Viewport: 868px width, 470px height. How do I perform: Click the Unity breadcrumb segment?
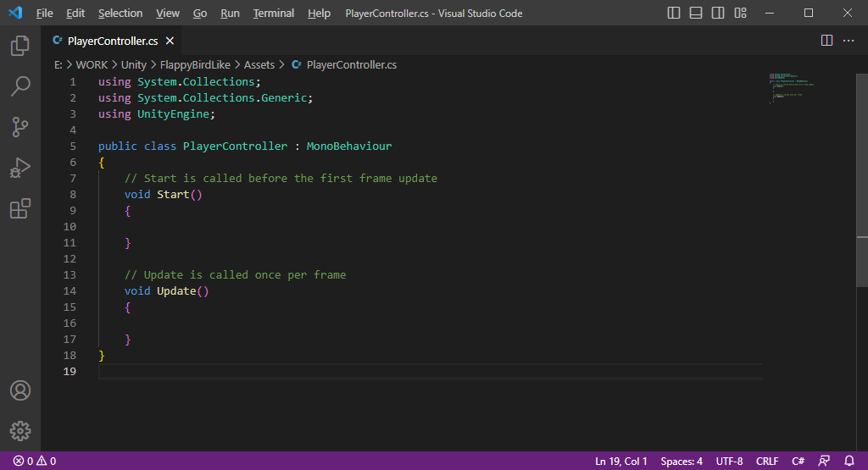(133, 64)
